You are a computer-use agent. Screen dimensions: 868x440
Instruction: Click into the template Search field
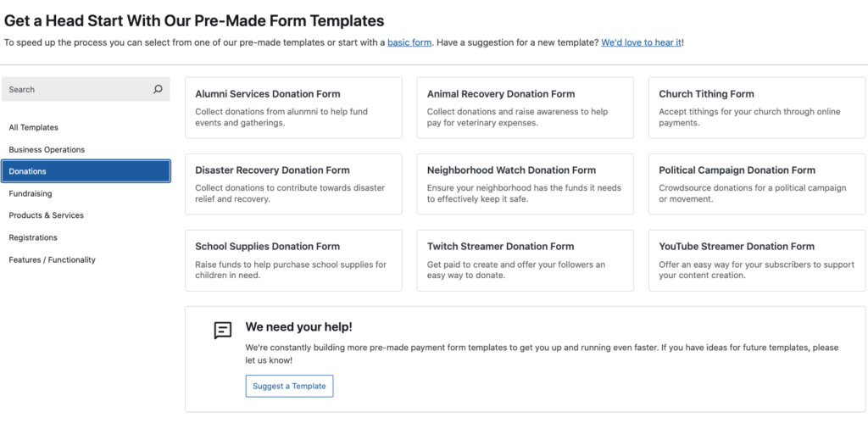click(x=76, y=89)
